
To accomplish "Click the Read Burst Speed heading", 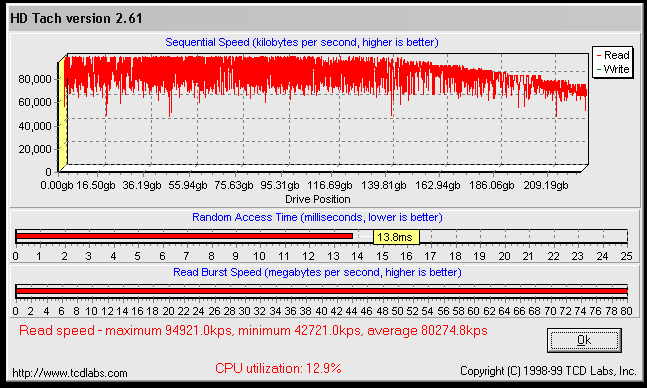I will [317, 272].
